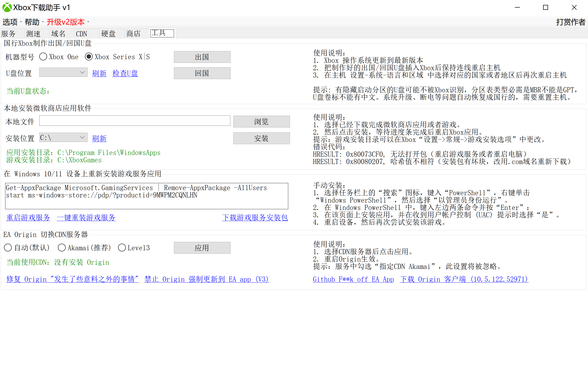Screen dimensions: 588x375
Task: Click HRESULT: 0x80080207 error line
Action: [443, 162]
